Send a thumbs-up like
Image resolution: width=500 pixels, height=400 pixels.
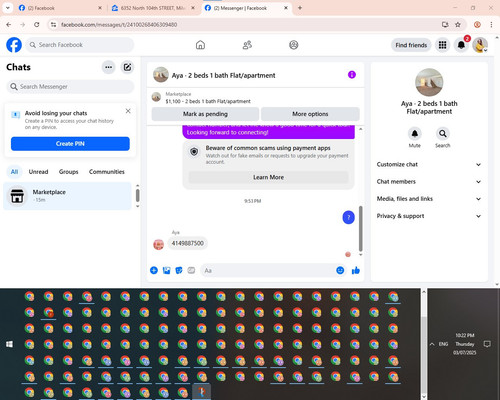coord(356,270)
